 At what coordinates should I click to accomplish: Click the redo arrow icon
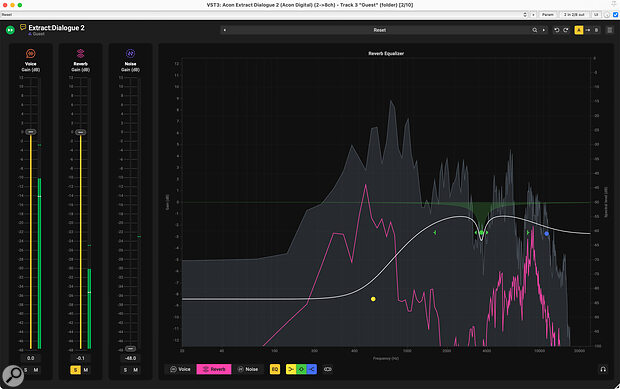(566, 30)
